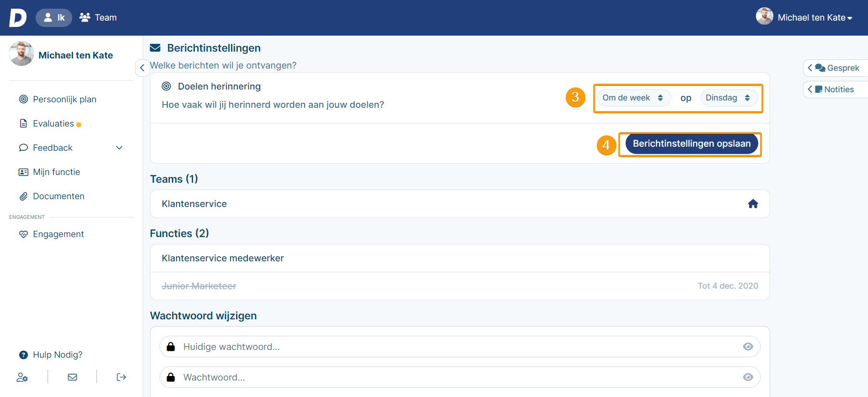Switch to the Team view
Image resolution: width=868 pixels, height=397 pixels.
[x=98, y=18]
